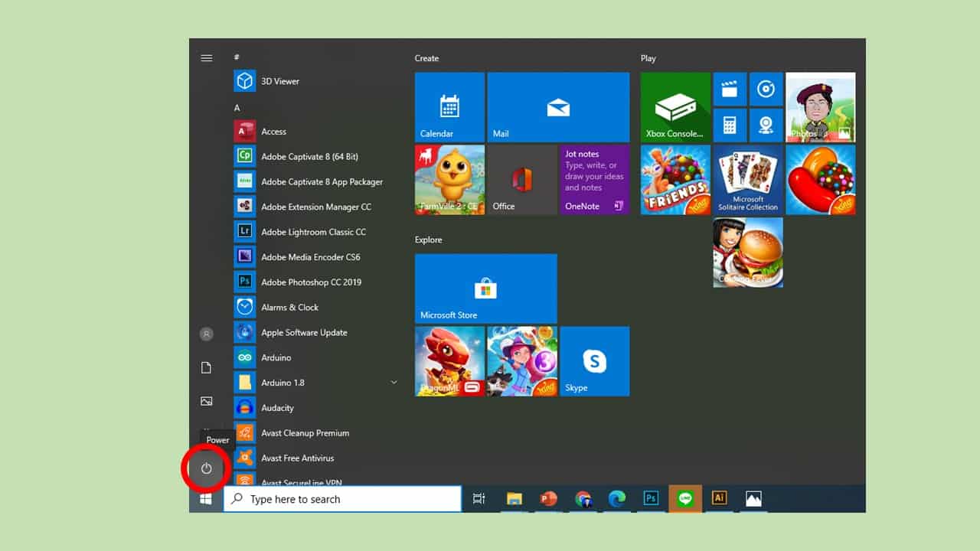
Task: Open the Movies & TV small tile
Action: pyautogui.click(x=730, y=89)
